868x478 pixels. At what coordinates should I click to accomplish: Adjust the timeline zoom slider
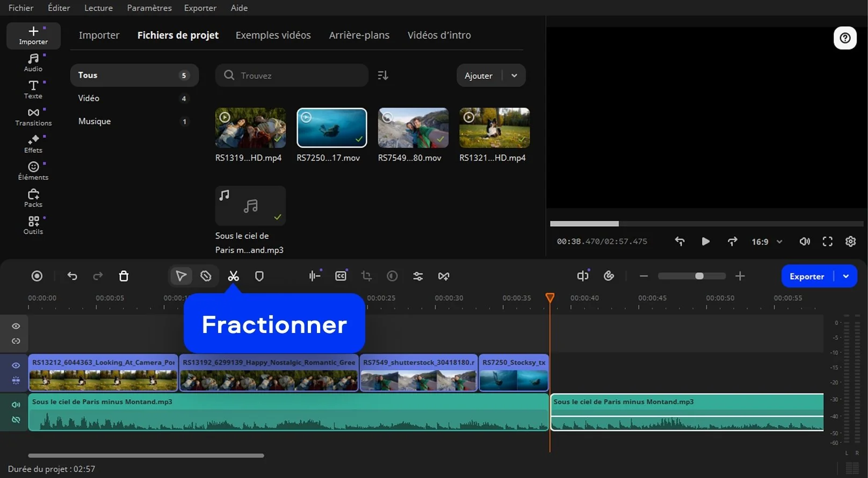(x=699, y=276)
